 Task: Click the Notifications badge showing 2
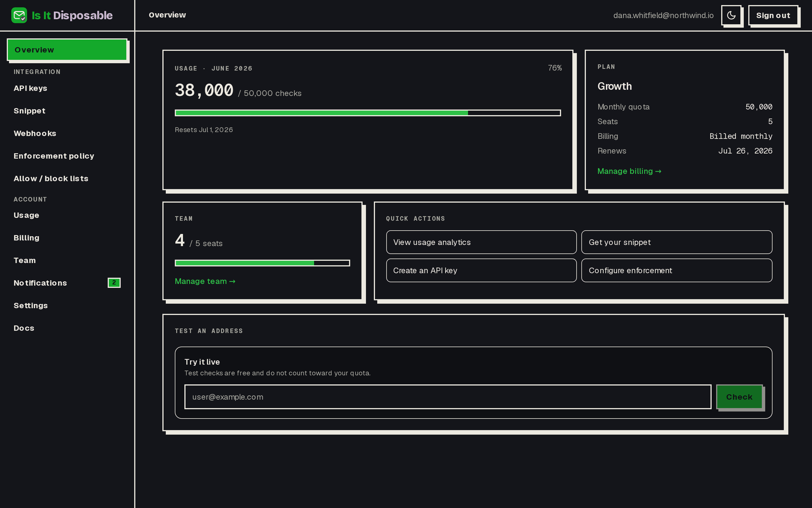coord(114,283)
